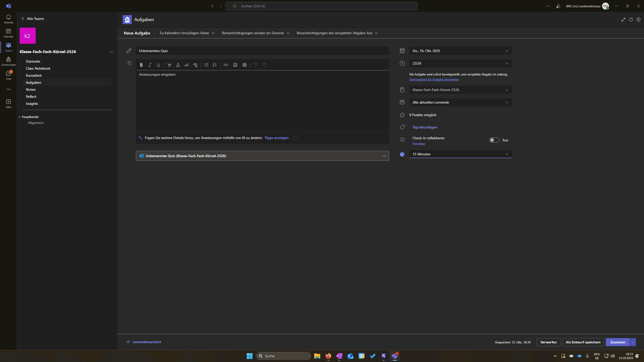This screenshot has width=644, height=362.
Task: Open Lernendenansicht preview
Action: 144,342
